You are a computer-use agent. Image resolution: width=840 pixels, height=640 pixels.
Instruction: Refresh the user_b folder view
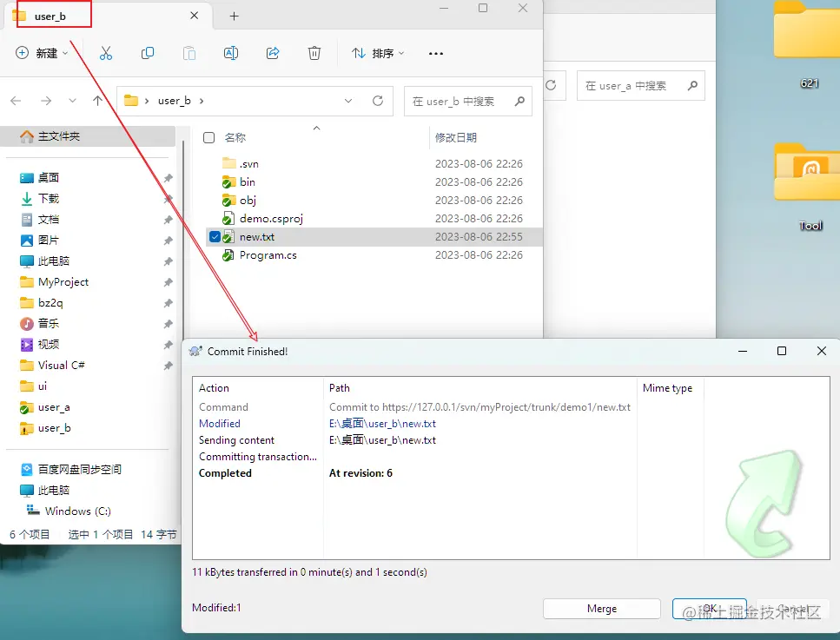[378, 101]
